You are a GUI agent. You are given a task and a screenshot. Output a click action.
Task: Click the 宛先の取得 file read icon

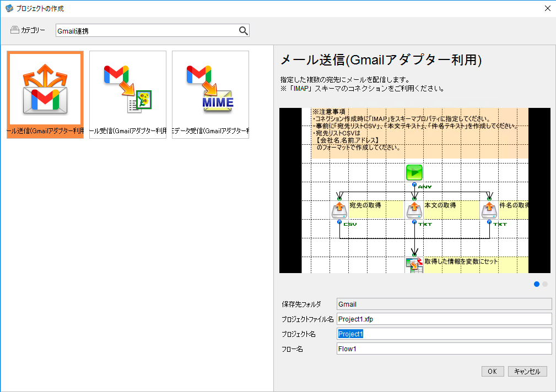click(x=339, y=210)
